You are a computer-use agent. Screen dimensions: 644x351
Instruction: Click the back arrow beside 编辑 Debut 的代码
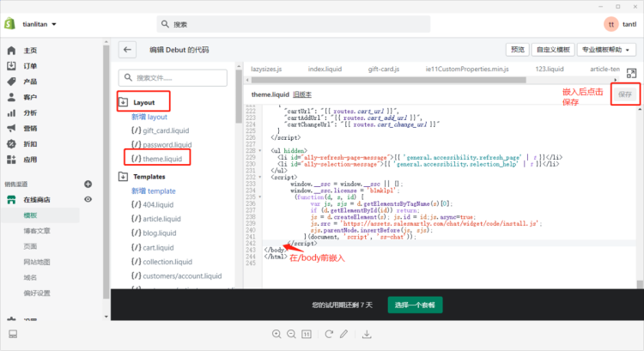click(128, 50)
